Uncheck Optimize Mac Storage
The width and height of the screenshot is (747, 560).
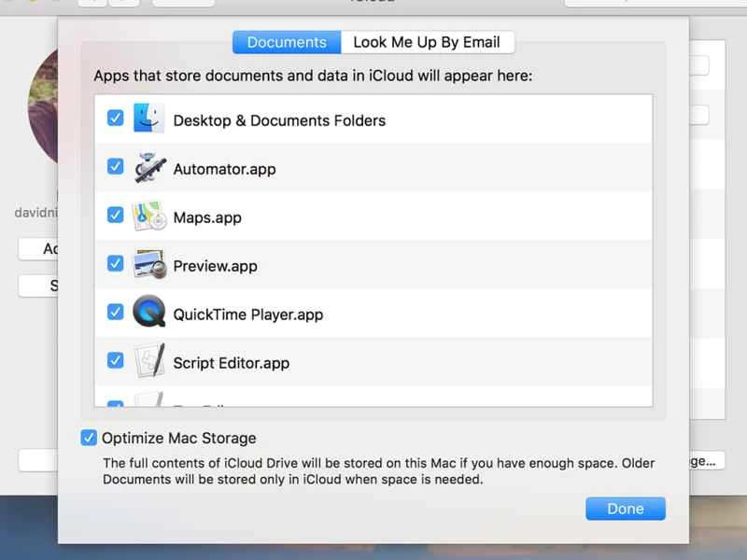pyautogui.click(x=89, y=437)
